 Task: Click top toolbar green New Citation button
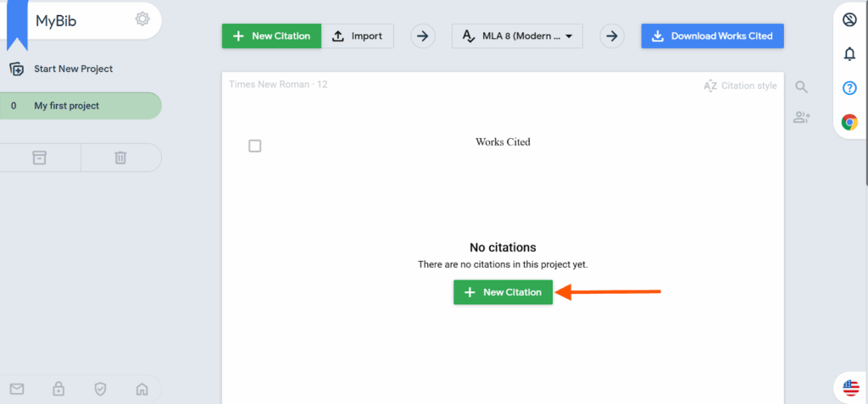click(x=272, y=36)
